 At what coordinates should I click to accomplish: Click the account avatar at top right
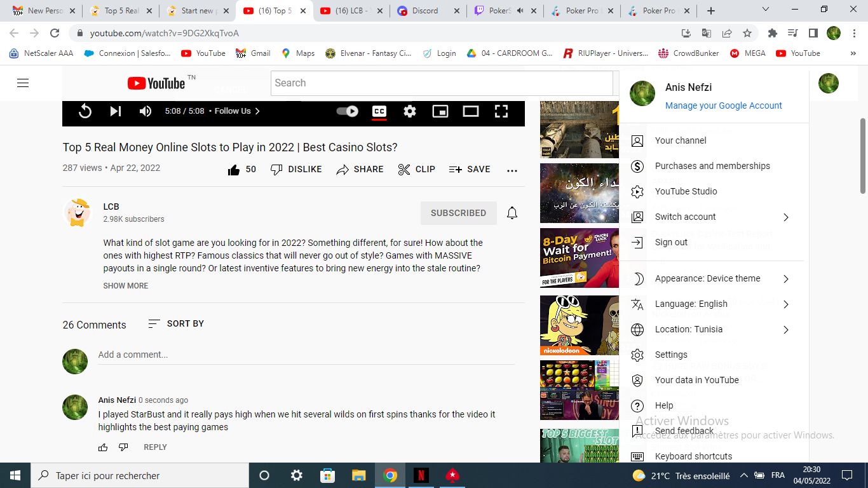[829, 83]
